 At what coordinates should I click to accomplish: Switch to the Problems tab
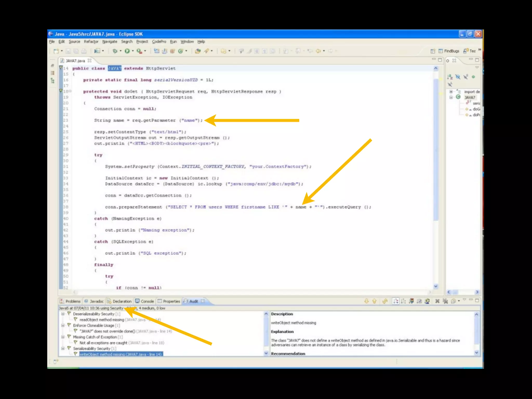point(70,301)
